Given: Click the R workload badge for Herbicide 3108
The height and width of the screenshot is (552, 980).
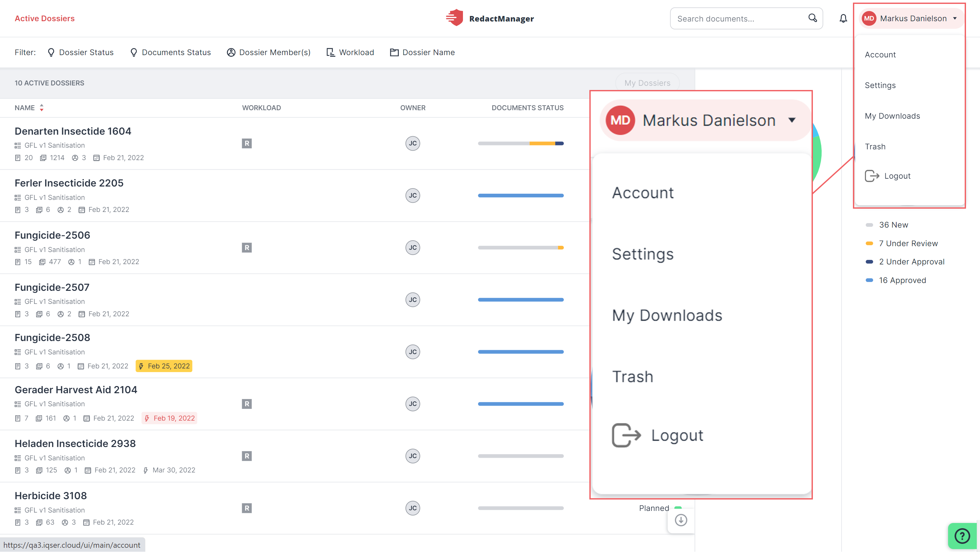Looking at the screenshot, I should tap(247, 508).
